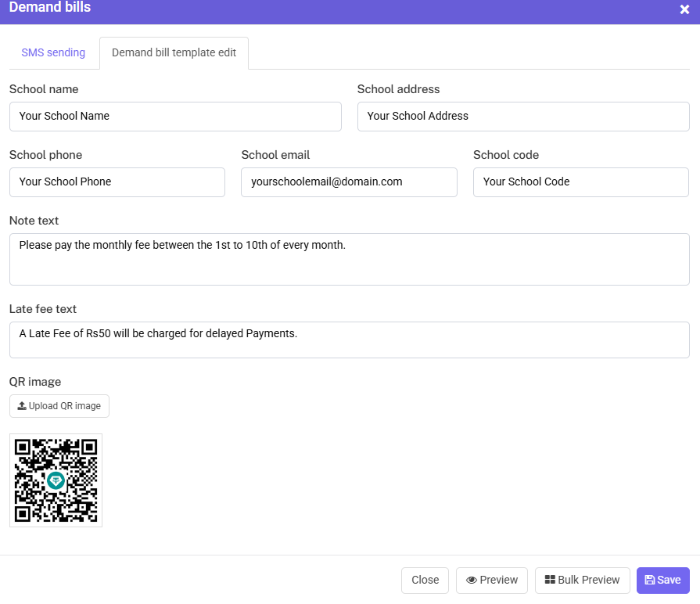Switch to the SMS sending tab
The image size is (700, 604).
(x=53, y=52)
